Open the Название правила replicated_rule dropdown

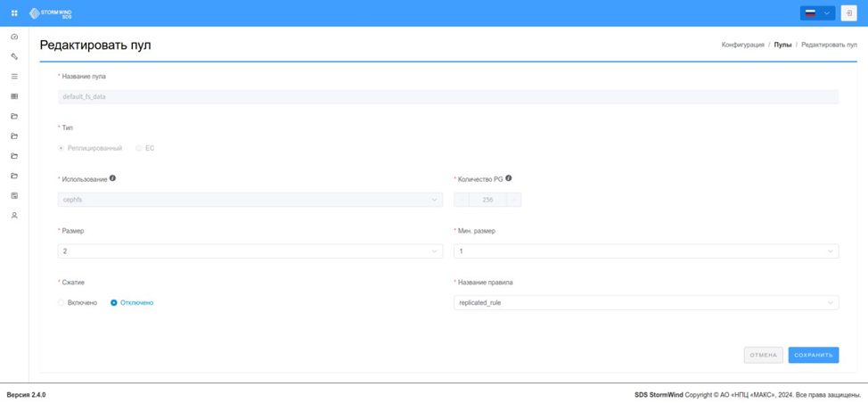[646, 303]
